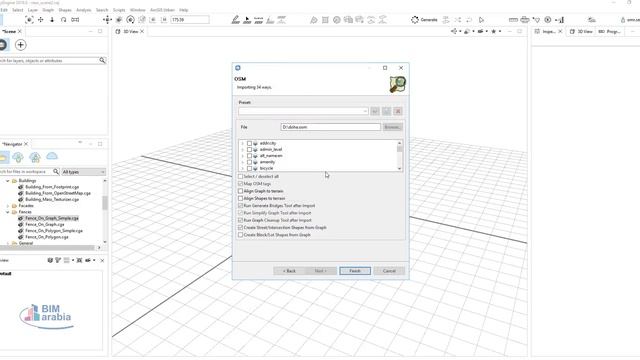Click the second cloud icon in Navigator
This screenshot has width=640, height=360.
[35, 157]
